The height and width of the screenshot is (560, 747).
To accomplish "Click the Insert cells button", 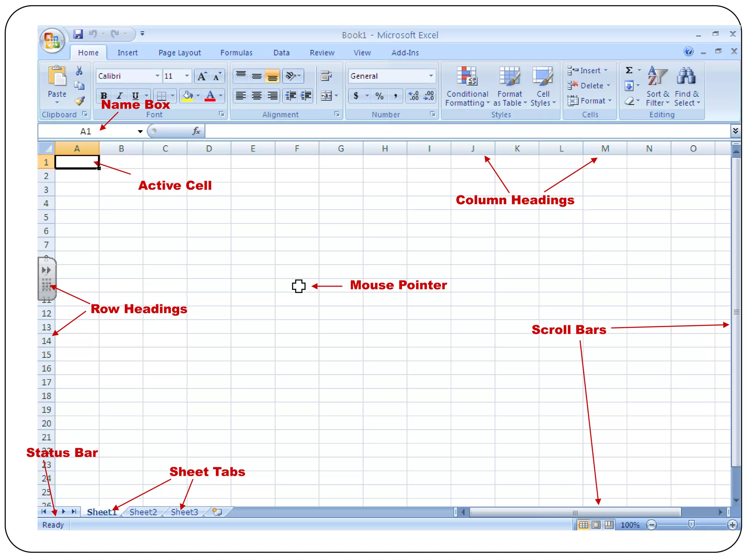I will [x=587, y=70].
